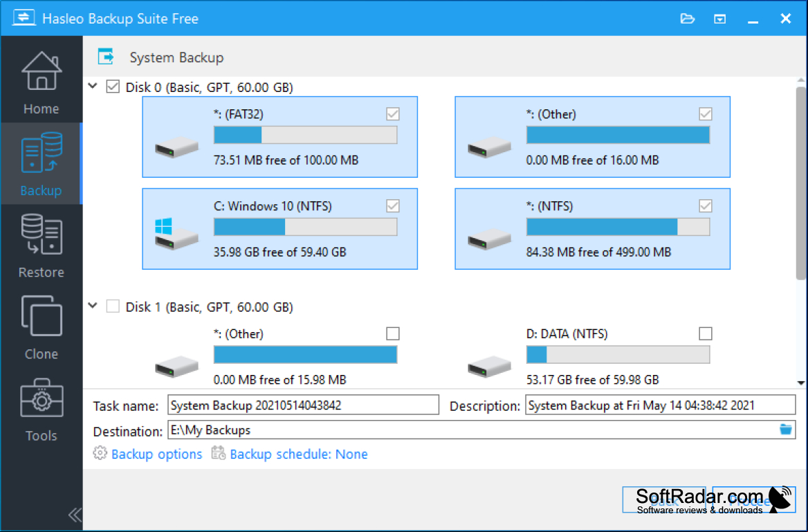
Task: Click the 'D: DATA (NTFS)' label
Action: pyautogui.click(x=567, y=334)
